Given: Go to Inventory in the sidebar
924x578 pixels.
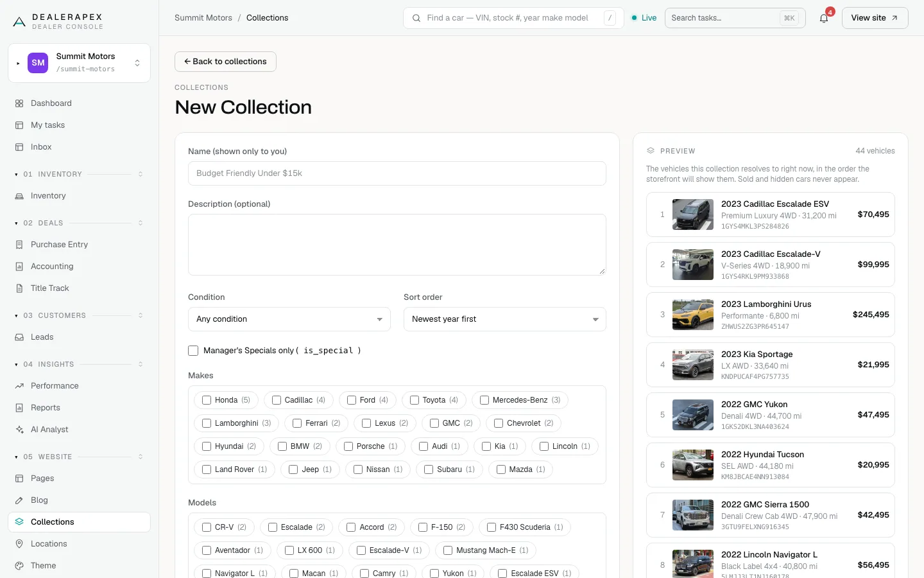Looking at the screenshot, I should pyautogui.click(x=79, y=196).
